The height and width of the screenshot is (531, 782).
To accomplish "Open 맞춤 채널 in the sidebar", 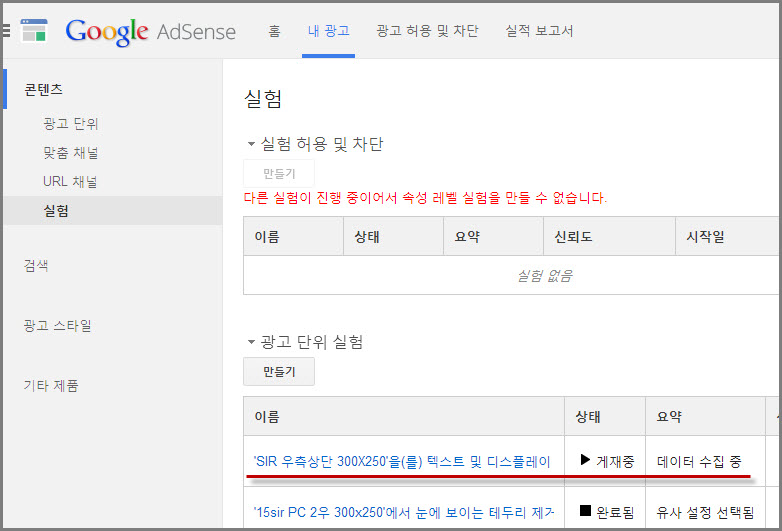I will 71,153.
